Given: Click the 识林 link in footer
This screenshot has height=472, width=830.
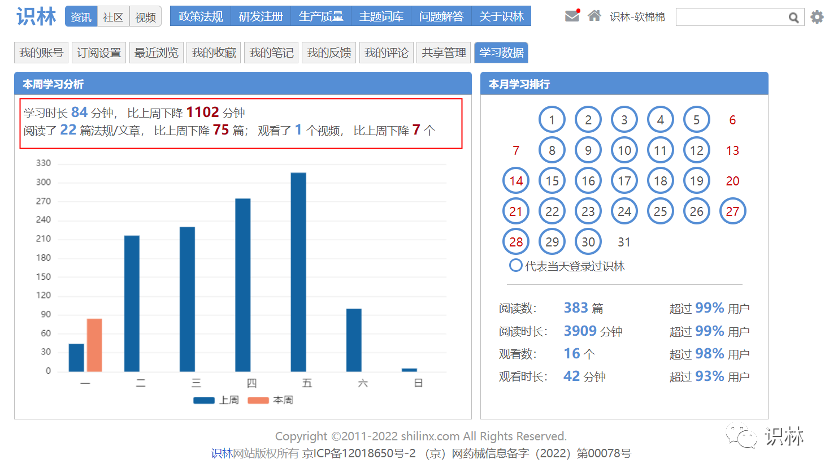Looking at the screenshot, I should [221, 453].
